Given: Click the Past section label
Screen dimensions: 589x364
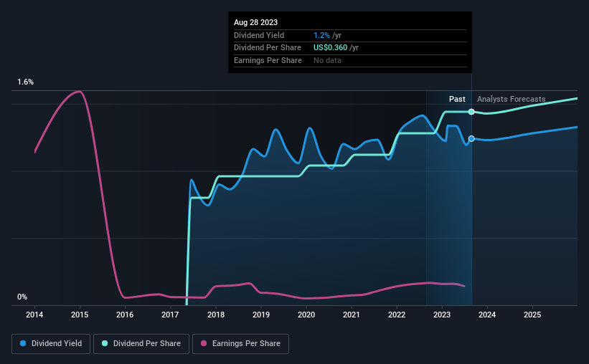Looking at the screenshot, I should (457, 99).
